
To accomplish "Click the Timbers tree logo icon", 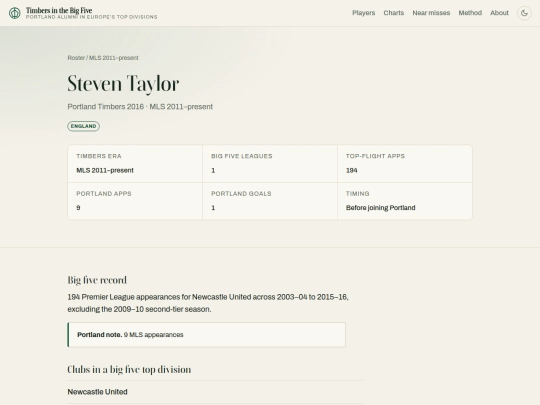I will tap(14, 13).
